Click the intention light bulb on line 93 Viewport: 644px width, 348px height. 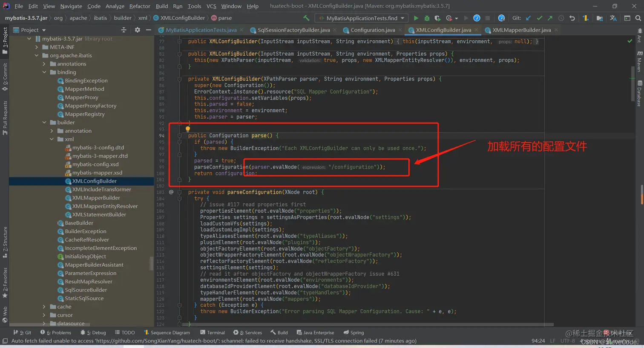[187, 128]
